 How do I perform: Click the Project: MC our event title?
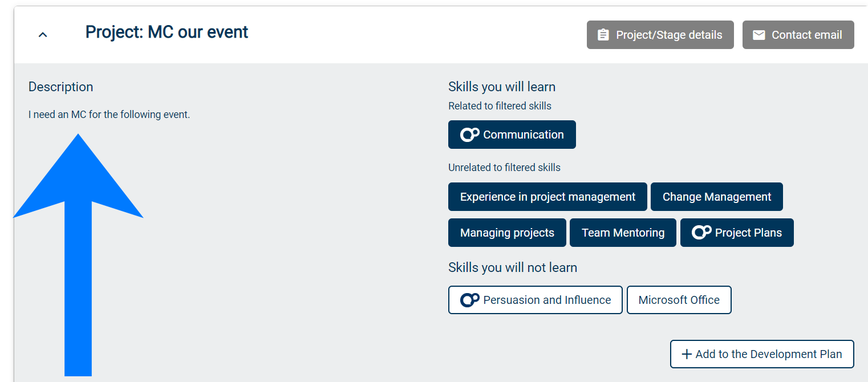pos(167,32)
